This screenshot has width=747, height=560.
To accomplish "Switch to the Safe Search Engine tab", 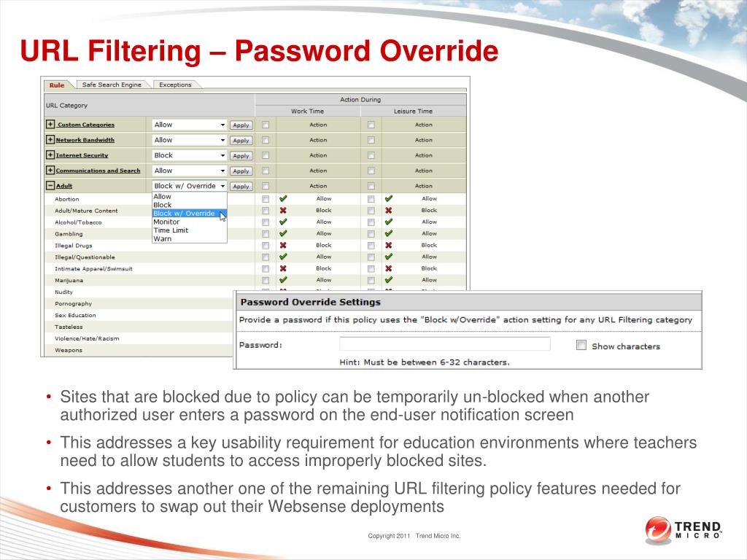I will pos(112,85).
